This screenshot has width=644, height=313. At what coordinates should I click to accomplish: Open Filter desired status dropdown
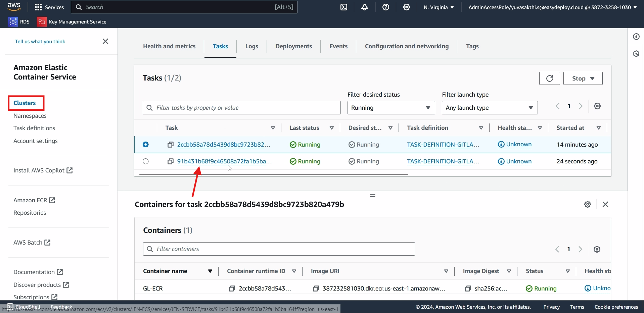(x=391, y=108)
